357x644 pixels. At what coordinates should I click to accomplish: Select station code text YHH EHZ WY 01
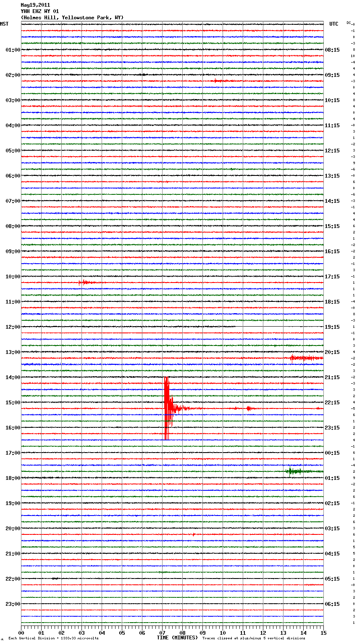tap(40, 11)
